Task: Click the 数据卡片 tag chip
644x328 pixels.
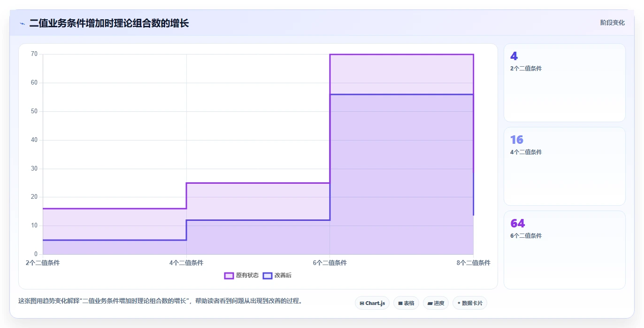Action: coord(469,303)
